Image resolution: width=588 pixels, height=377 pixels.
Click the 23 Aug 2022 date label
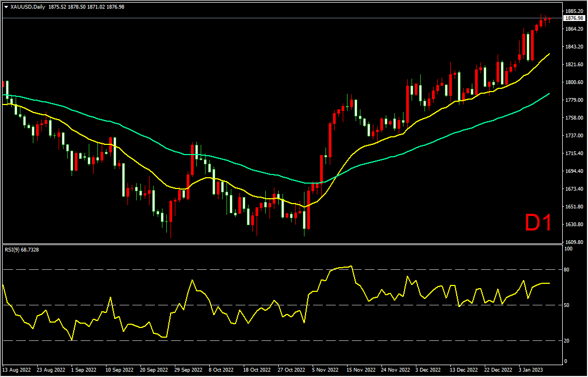(51, 369)
